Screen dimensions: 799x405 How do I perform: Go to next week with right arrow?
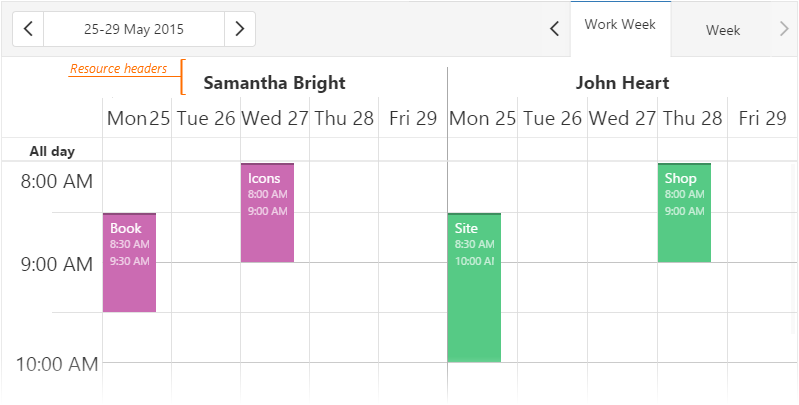tap(240, 29)
